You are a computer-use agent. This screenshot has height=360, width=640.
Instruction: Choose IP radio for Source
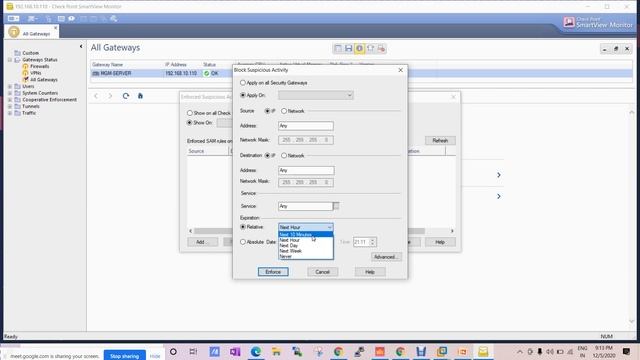point(267,111)
